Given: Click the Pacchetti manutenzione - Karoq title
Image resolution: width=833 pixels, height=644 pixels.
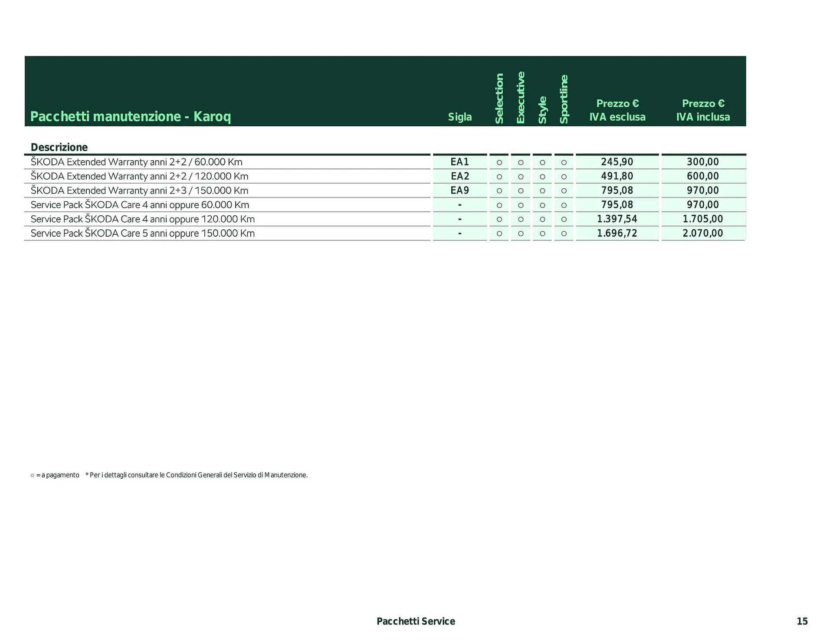Looking at the screenshot, I should tap(130, 116).
